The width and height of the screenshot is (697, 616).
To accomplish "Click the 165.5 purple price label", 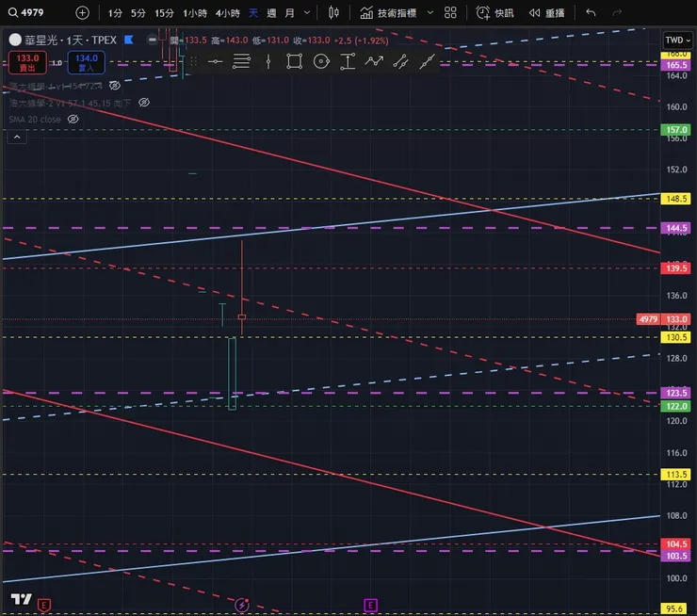I will 676,65.
